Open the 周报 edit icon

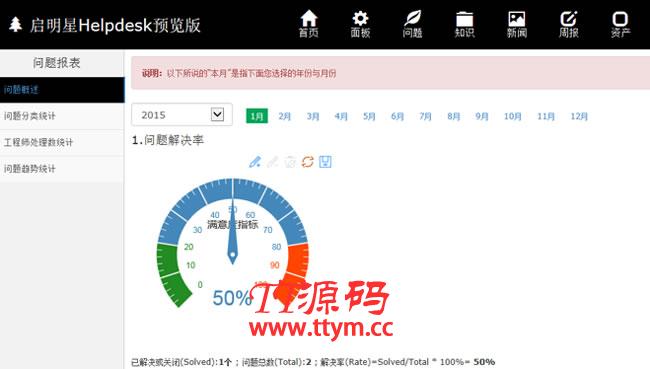pyautogui.click(x=569, y=24)
